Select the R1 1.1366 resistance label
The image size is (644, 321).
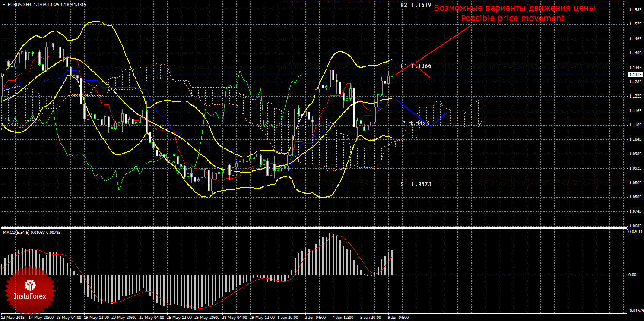(x=416, y=66)
